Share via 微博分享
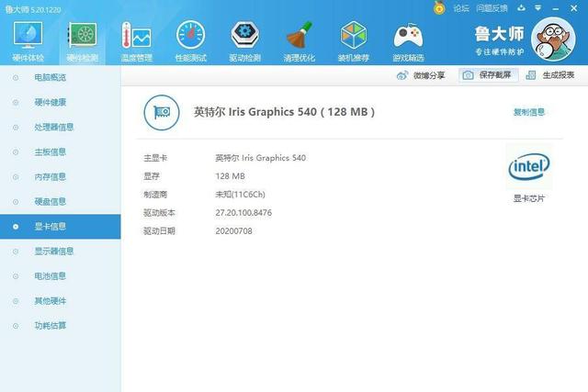Viewport: 588px width, 392px height. click(x=421, y=75)
